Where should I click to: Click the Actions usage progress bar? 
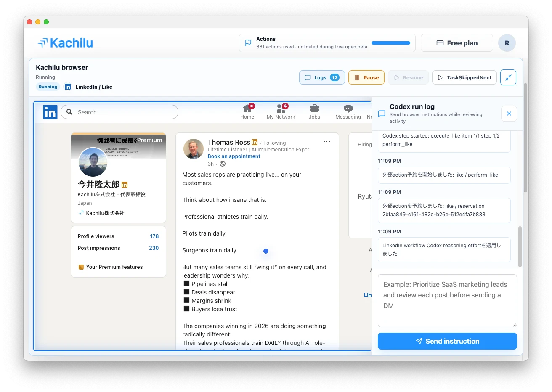tap(391, 43)
